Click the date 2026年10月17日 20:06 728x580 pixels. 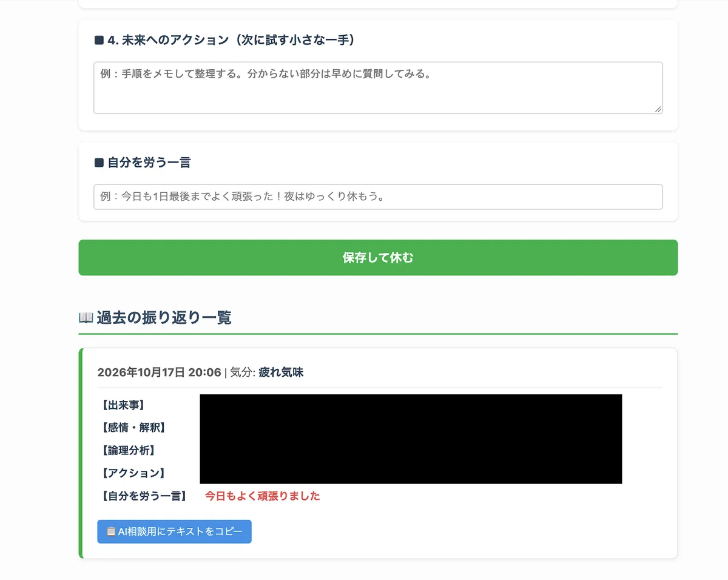pyautogui.click(x=159, y=373)
